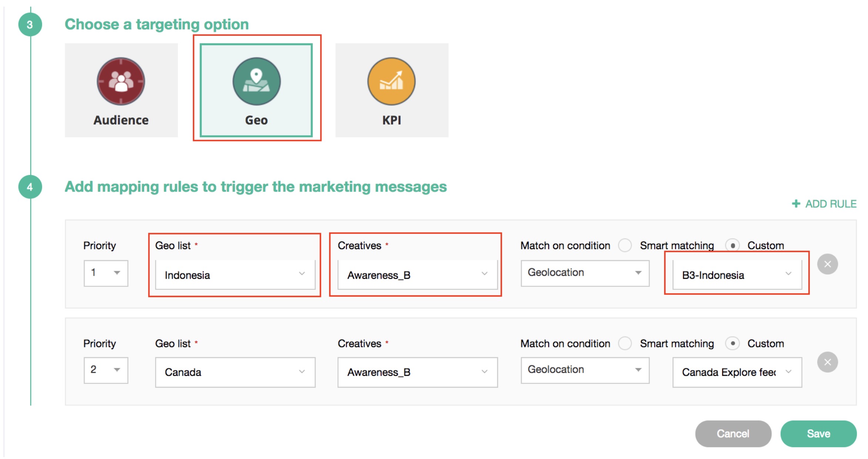Enable Smart matching for Indonesia rule

[x=625, y=245]
